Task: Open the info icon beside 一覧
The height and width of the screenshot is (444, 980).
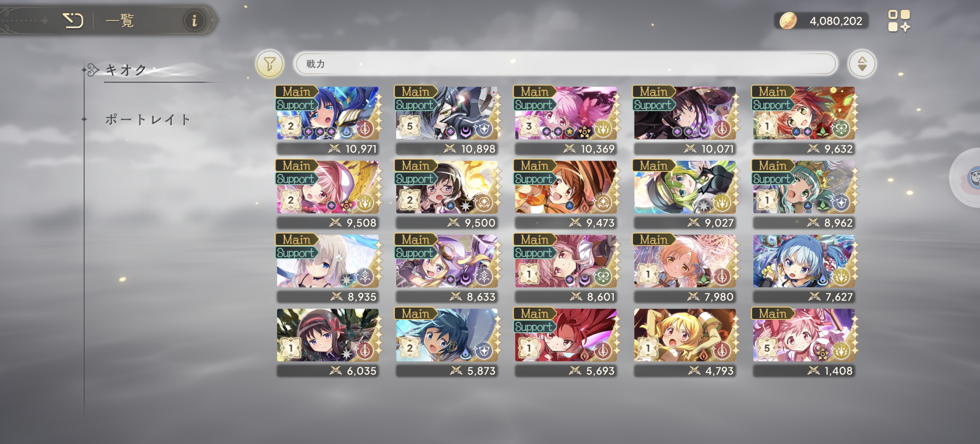Action: click(194, 21)
